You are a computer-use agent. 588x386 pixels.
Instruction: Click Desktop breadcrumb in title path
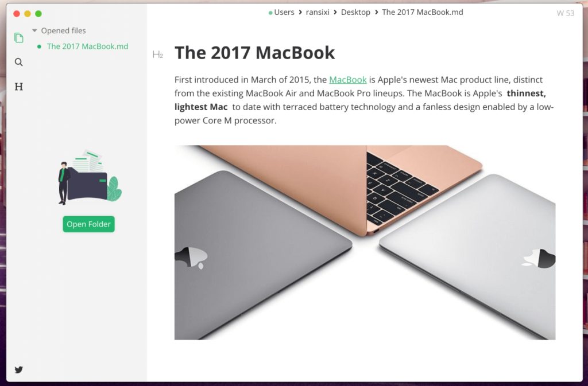tap(355, 13)
